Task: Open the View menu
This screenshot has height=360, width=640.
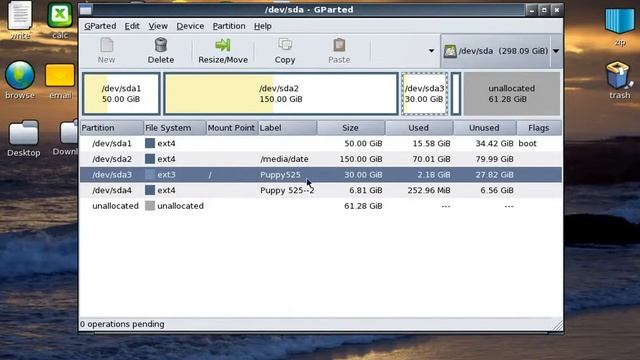Action: coord(158,26)
